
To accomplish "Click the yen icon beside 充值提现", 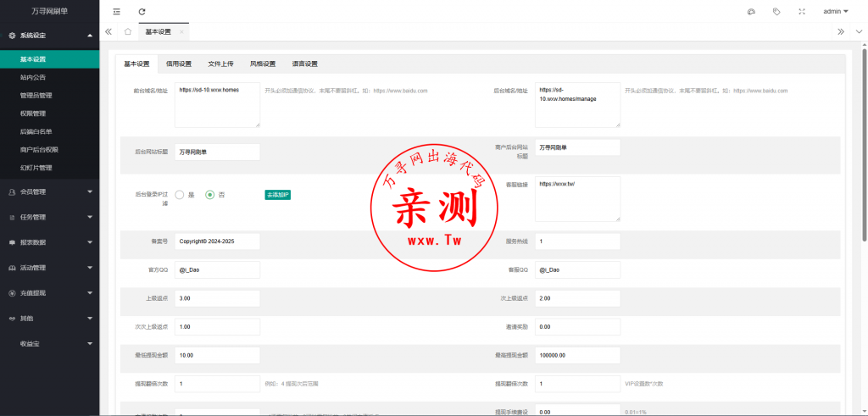I will [12, 293].
